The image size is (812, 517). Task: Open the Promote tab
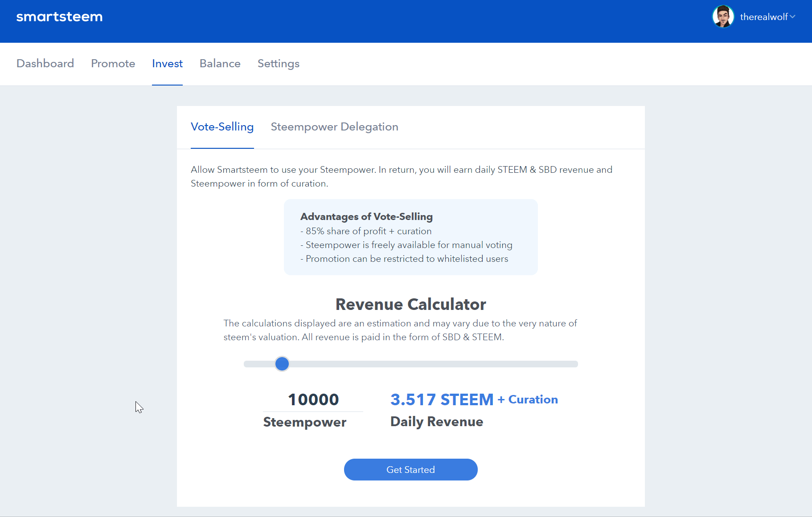(113, 63)
